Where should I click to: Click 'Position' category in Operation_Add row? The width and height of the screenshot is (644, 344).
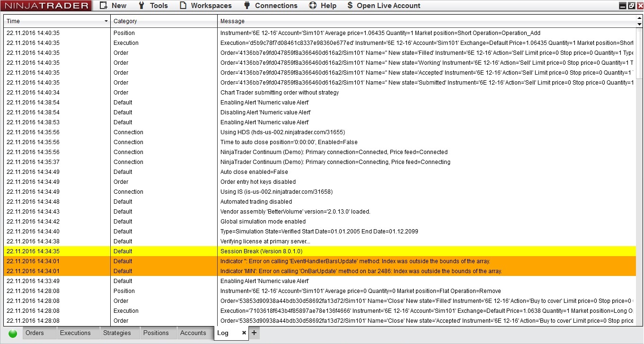(x=124, y=33)
